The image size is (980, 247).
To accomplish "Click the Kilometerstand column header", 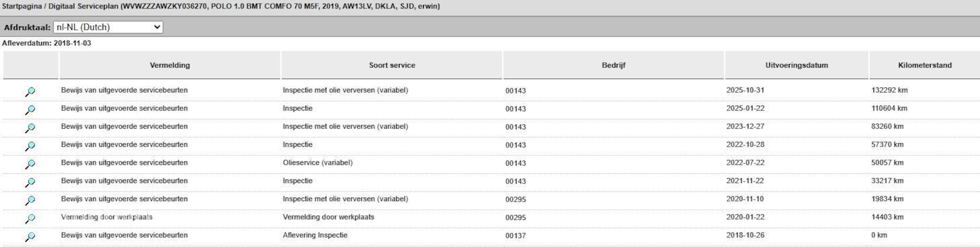I will [x=924, y=65].
